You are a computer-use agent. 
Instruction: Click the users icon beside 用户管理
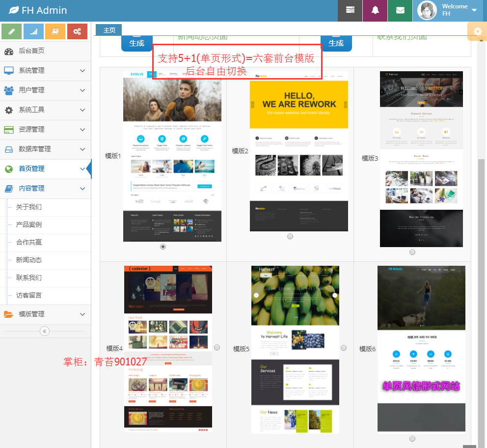(9, 90)
